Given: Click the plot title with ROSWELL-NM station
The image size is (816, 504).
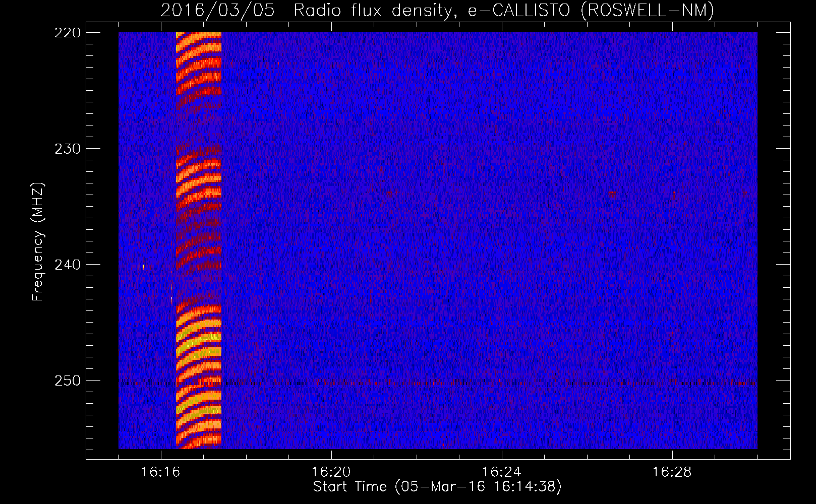Looking at the screenshot, I should 437,10.
